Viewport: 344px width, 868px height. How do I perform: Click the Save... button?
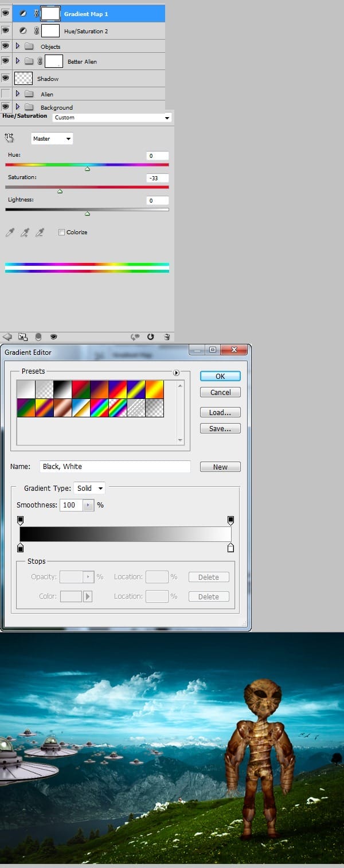[x=220, y=428]
